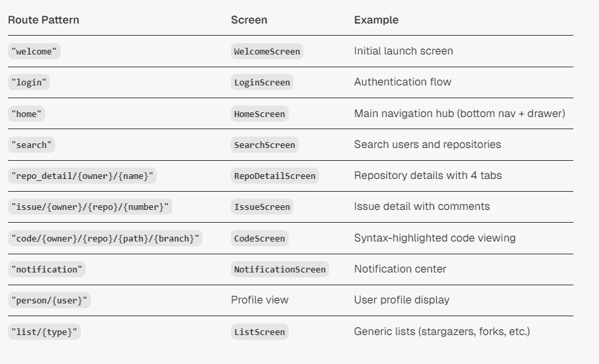Click the Route Pattern column header
Image resolution: width=599 pixels, height=364 pixels.
(x=44, y=20)
